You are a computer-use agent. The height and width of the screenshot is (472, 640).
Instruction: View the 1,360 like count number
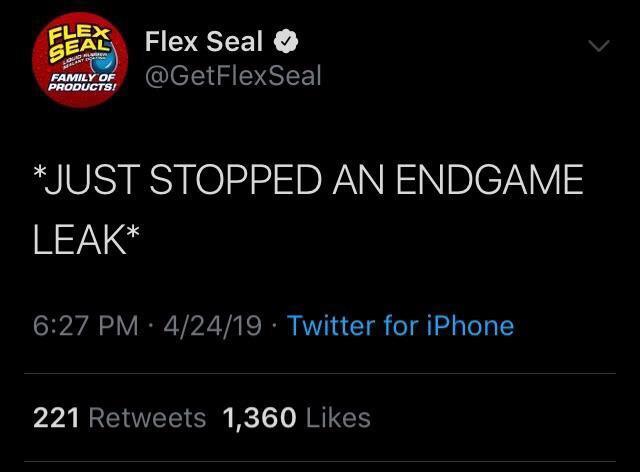pyautogui.click(x=260, y=417)
